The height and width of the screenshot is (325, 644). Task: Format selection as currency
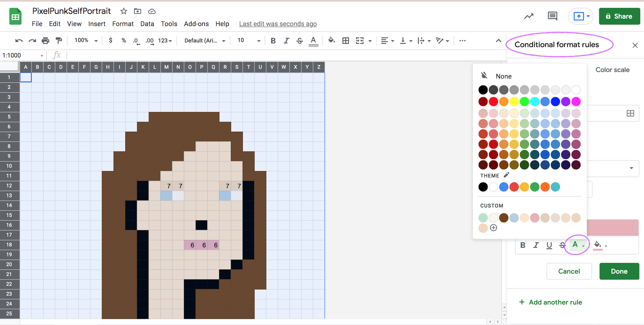pos(111,40)
